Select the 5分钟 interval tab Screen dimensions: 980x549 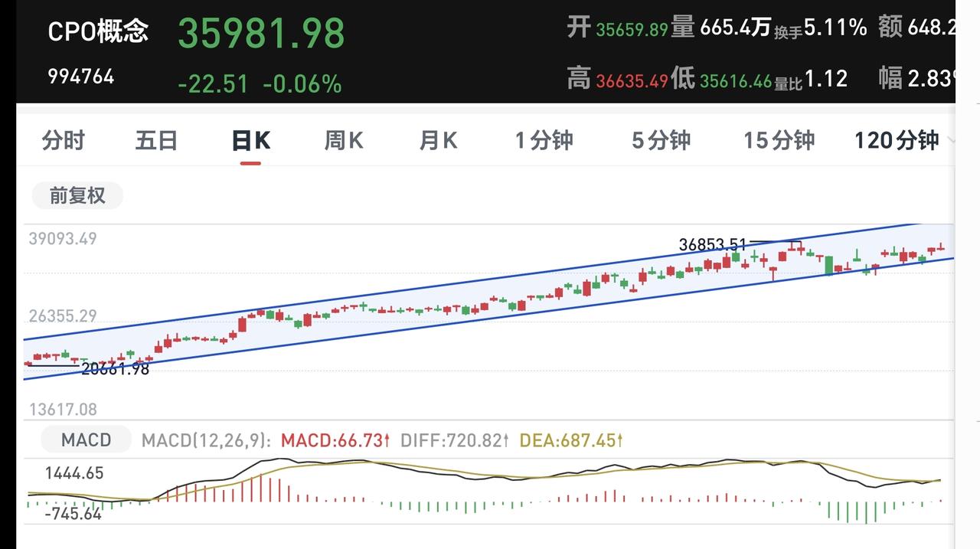click(661, 141)
